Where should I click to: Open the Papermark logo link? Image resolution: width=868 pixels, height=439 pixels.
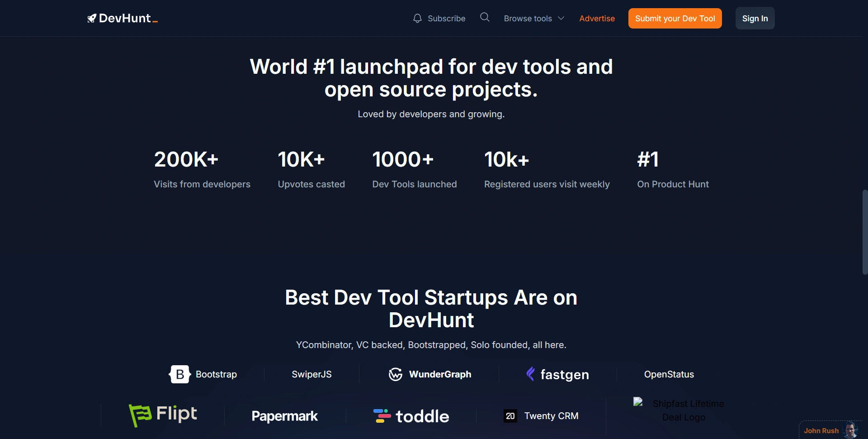pyautogui.click(x=284, y=416)
